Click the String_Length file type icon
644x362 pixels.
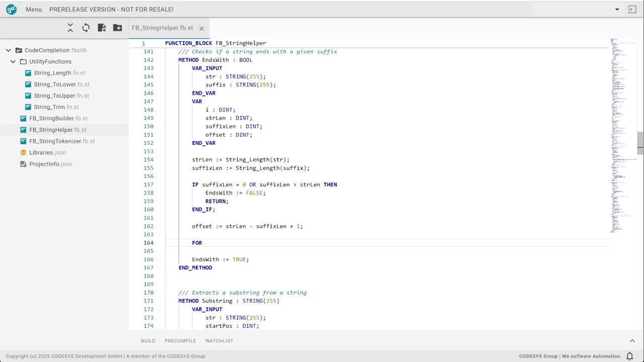click(x=28, y=73)
